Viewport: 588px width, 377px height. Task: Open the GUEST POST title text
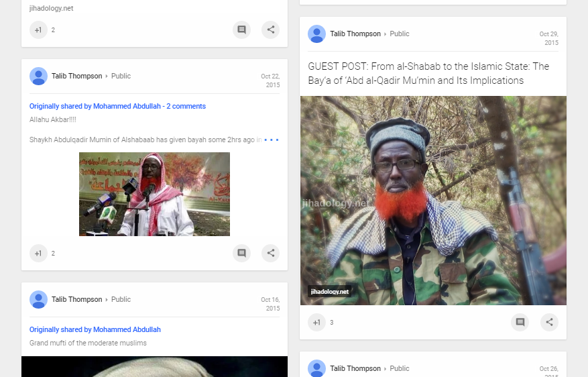tap(428, 74)
